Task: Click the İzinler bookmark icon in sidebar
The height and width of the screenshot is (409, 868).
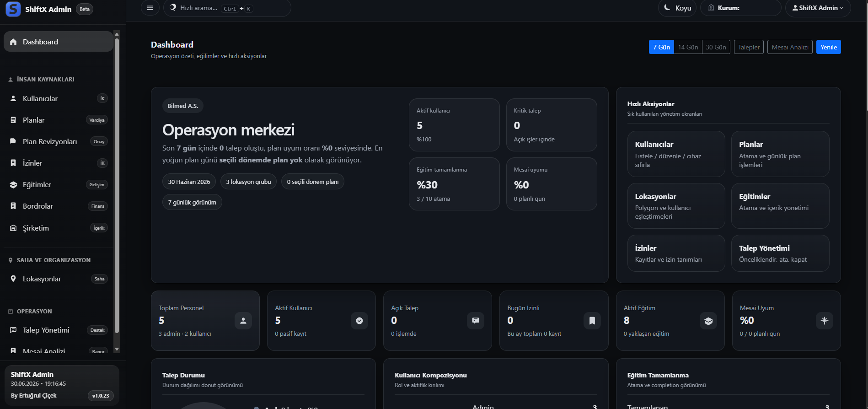Action: point(13,163)
